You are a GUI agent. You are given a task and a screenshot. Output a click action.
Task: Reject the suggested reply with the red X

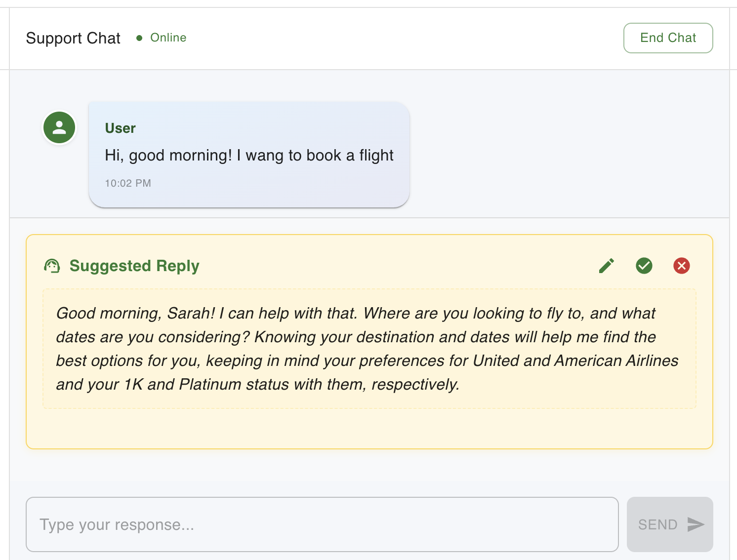point(682,266)
